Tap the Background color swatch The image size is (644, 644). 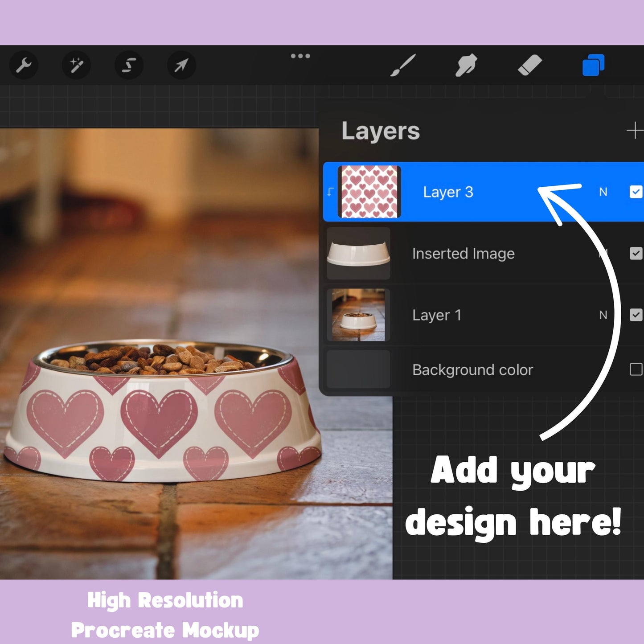pyautogui.click(x=358, y=369)
